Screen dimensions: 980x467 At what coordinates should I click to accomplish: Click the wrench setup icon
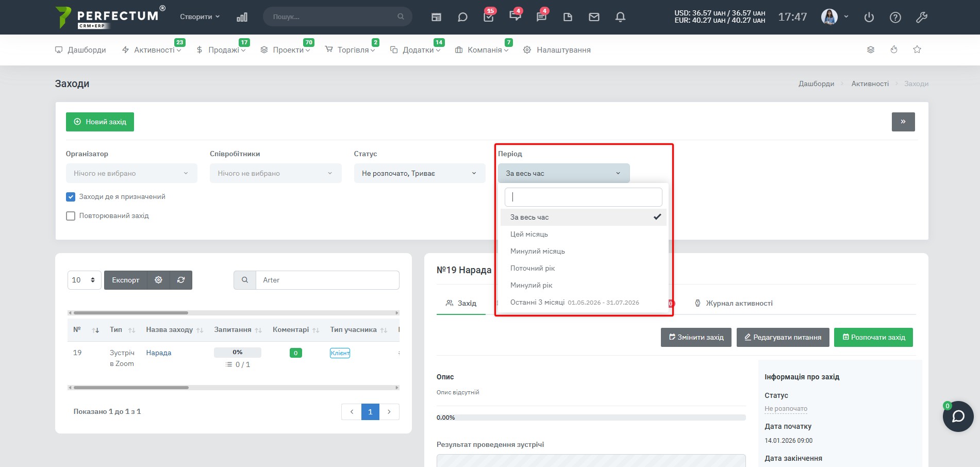pos(922,17)
